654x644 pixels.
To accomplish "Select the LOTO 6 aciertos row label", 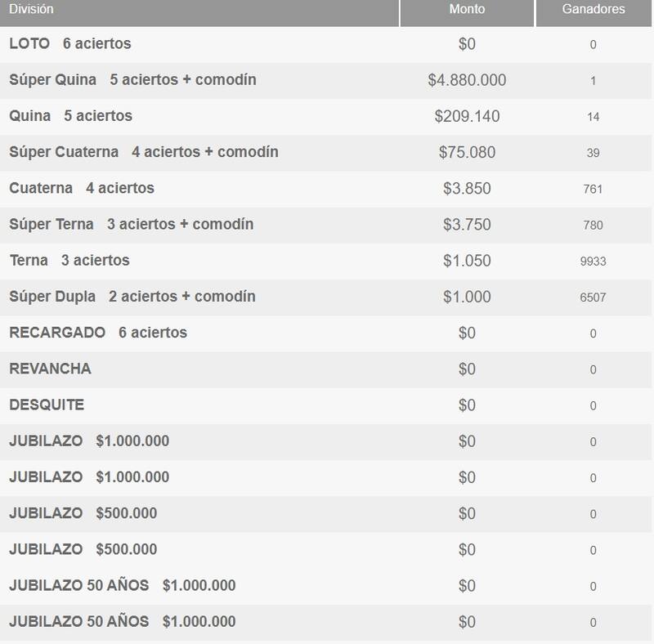I will [x=69, y=43].
